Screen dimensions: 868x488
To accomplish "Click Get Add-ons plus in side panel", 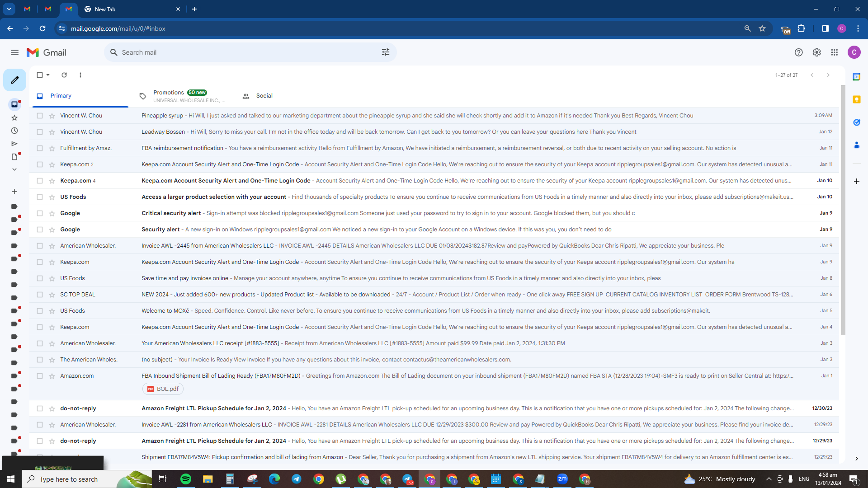I will tap(856, 181).
